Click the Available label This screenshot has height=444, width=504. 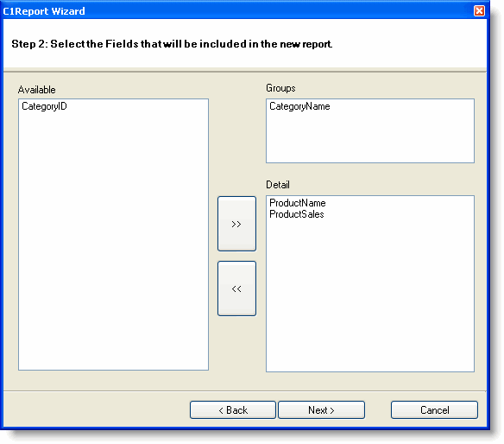tap(36, 90)
